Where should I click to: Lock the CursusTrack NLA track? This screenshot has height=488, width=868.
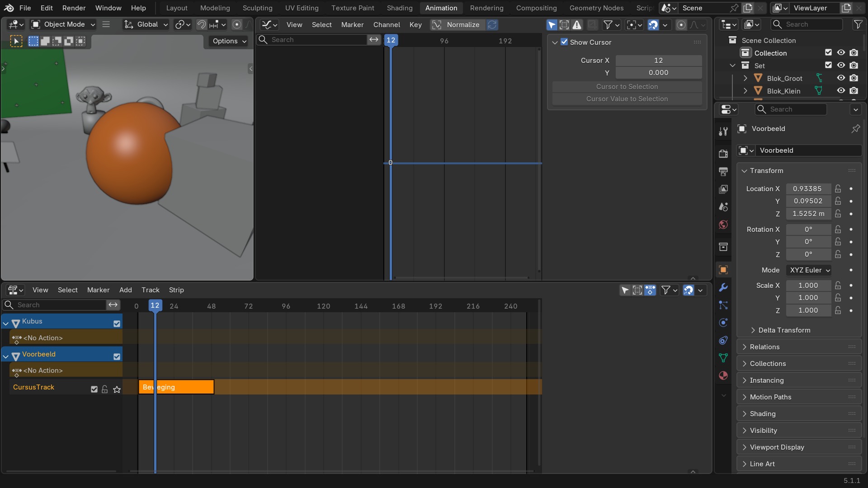coord(105,389)
